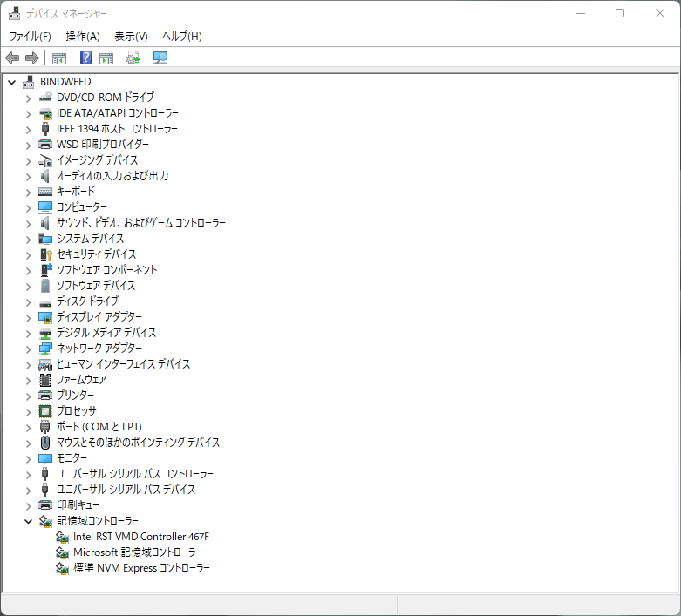Select the ネットワーク アダプター label
This screenshot has height=616, width=681.
(99, 349)
